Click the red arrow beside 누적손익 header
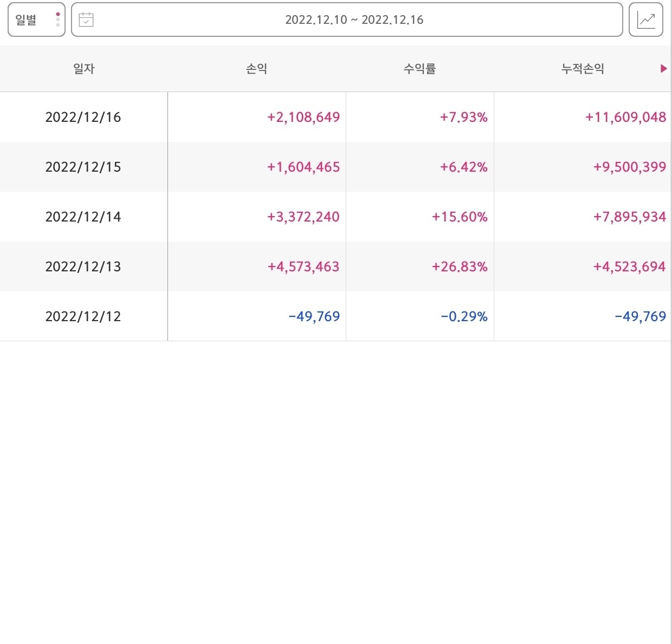This screenshot has width=672, height=644. coord(662,69)
